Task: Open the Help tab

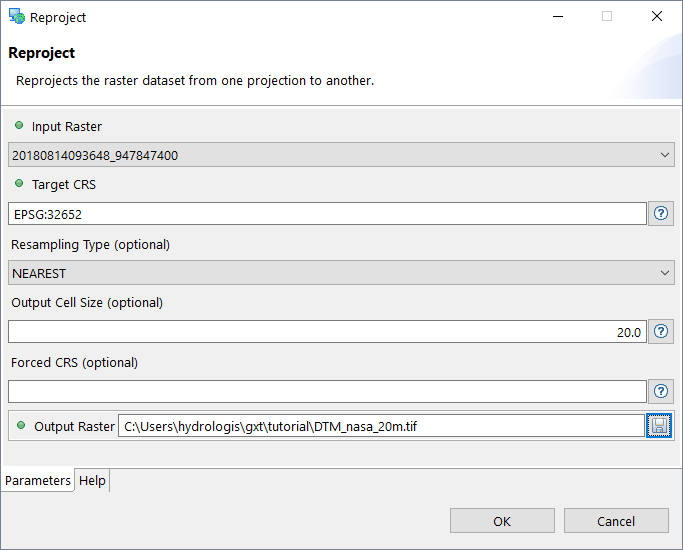Action: pyautogui.click(x=92, y=480)
